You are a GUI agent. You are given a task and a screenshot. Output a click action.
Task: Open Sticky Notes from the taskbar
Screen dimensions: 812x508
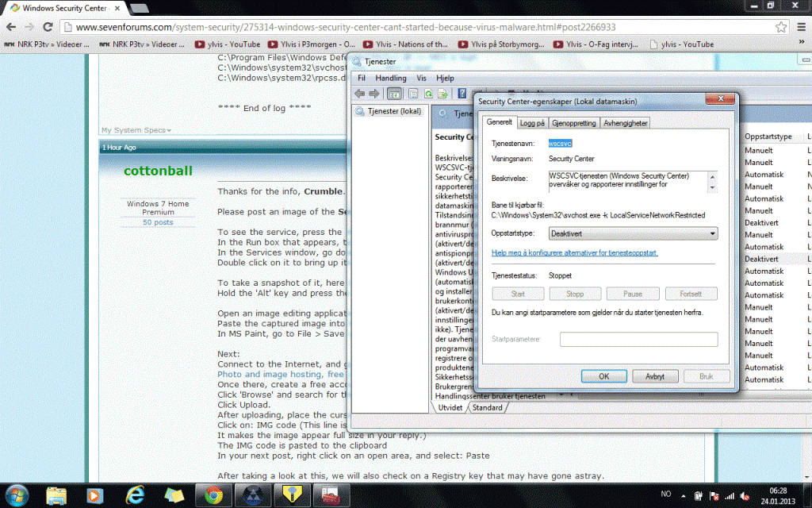click(x=174, y=496)
